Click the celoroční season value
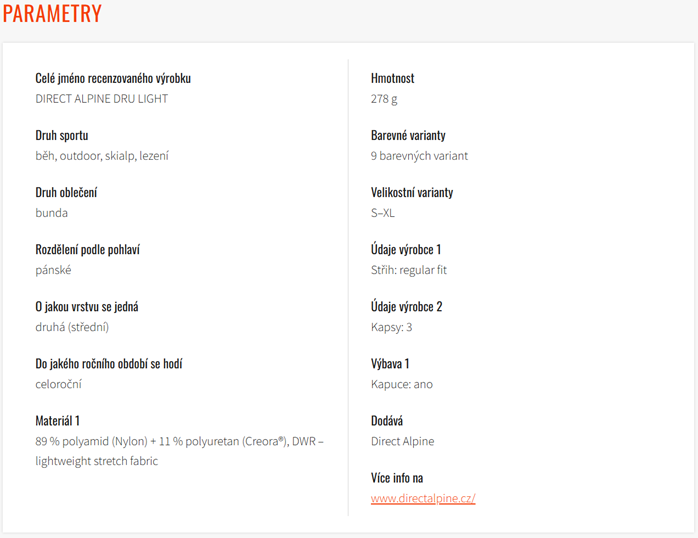The width and height of the screenshot is (698, 538). pyautogui.click(x=58, y=384)
